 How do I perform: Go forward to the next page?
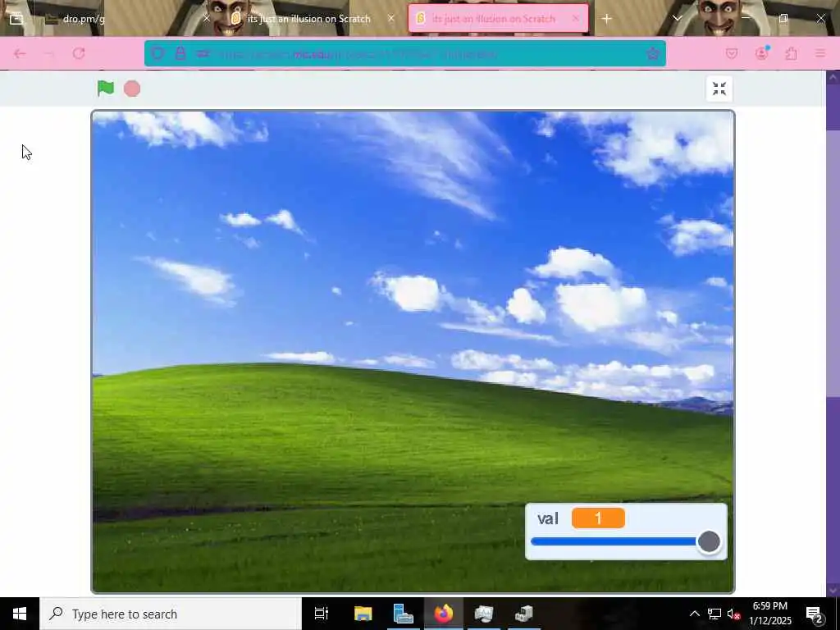tap(49, 53)
